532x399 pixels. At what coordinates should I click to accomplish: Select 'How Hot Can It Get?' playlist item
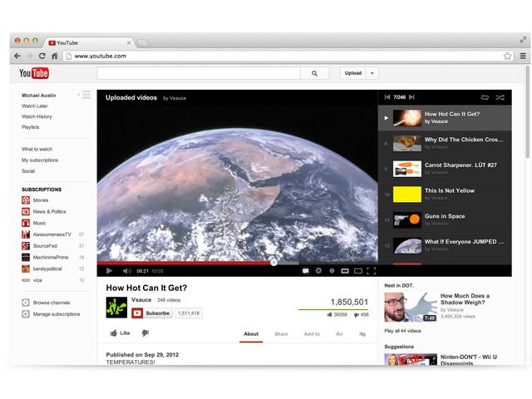click(445, 118)
